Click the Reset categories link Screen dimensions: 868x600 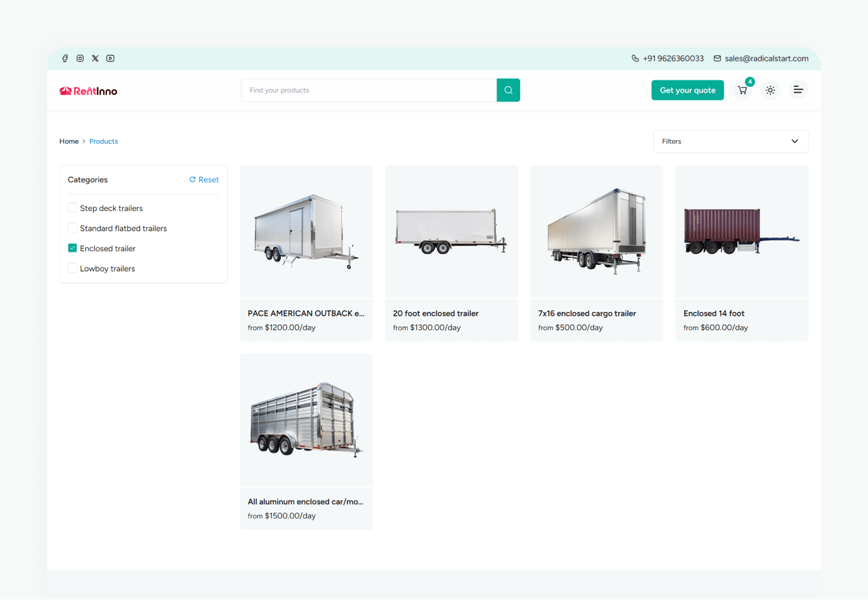204,180
